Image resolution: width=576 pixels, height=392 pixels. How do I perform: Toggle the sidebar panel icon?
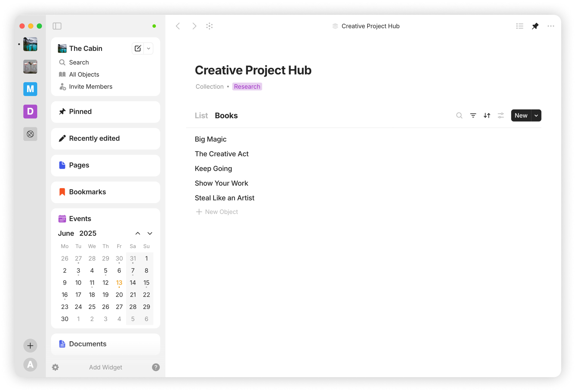(x=57, y=26)
